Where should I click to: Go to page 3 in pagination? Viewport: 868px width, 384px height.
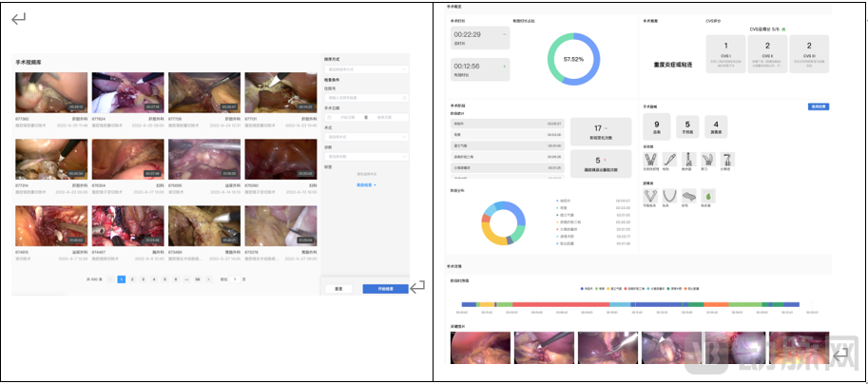[x=143, y=278]
